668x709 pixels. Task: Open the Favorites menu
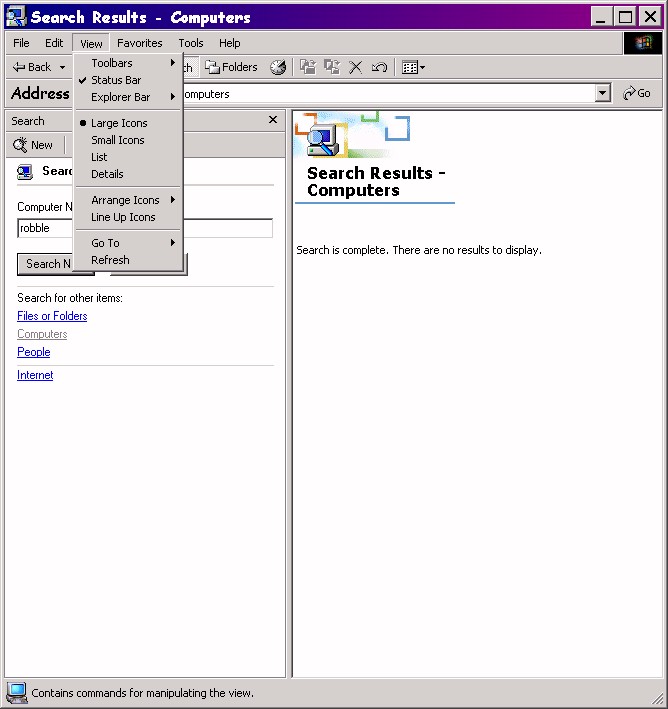point(139,43)
